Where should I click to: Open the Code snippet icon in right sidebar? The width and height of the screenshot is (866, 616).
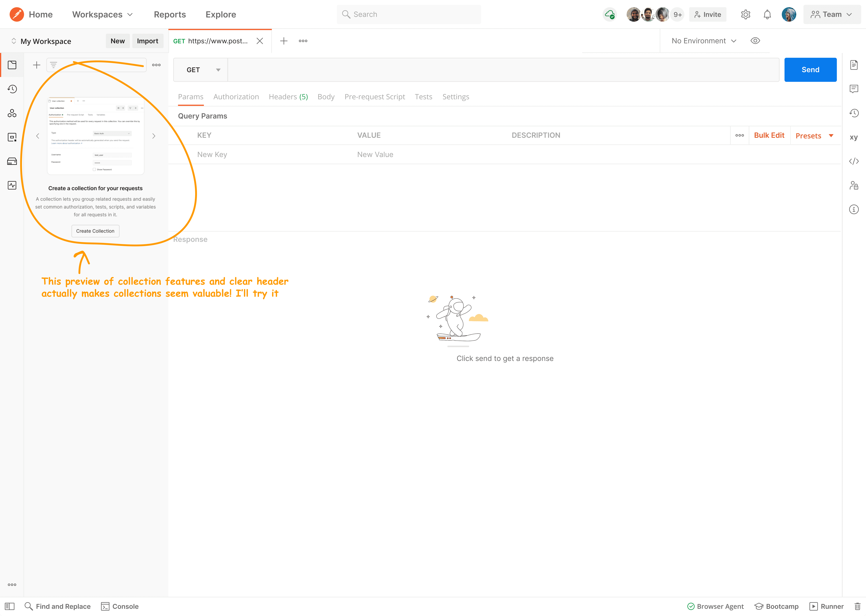(854, 161)
